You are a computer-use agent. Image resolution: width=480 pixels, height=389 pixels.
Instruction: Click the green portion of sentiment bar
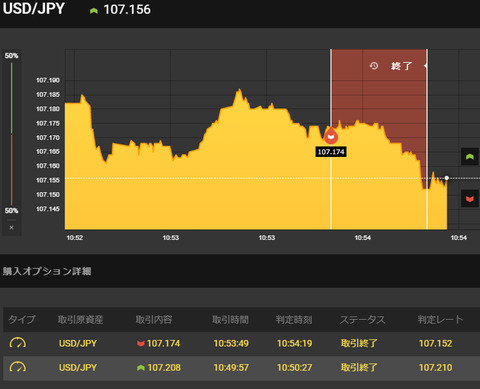[x=12, y=98]
